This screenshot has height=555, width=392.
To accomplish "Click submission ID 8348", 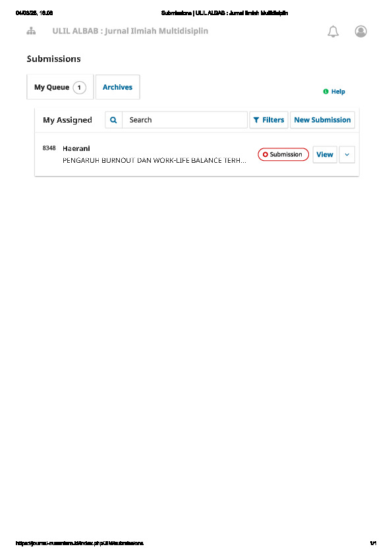I will coord(49,148).
